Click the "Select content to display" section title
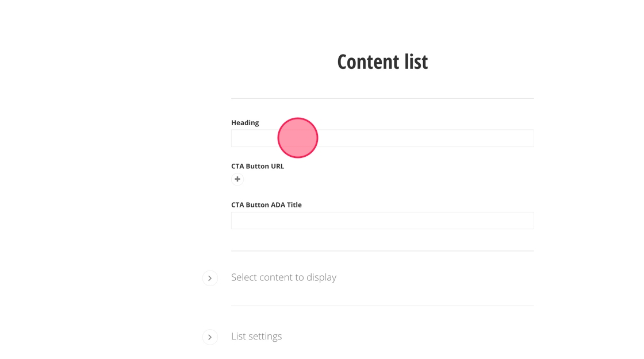This screenshot has height=359, width=644. tap(283, 277)
